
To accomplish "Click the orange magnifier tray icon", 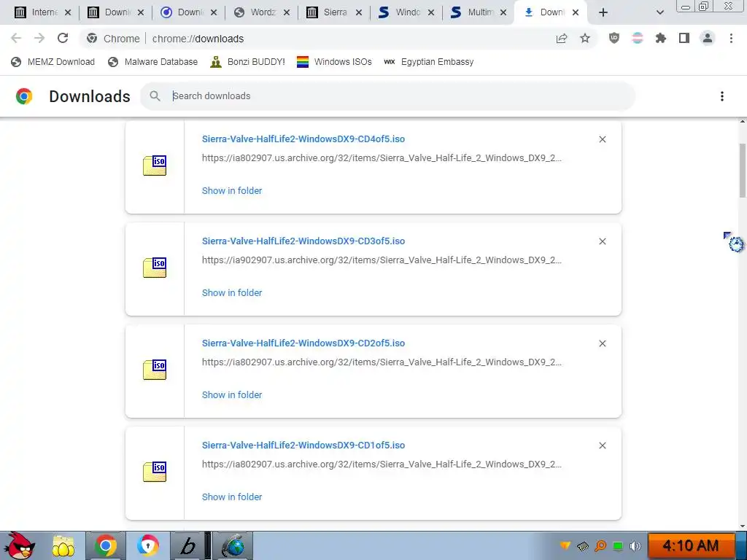I will click(x=601, y=545).
